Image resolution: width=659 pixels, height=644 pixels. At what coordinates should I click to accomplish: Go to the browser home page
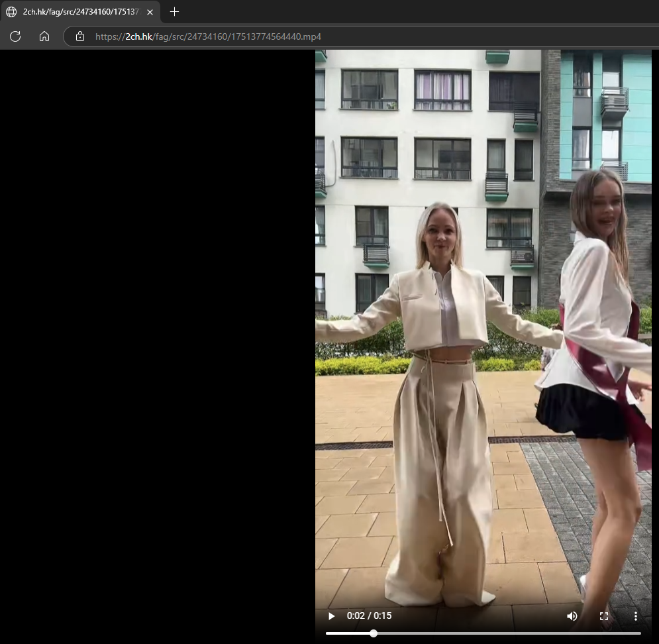click(44, 36)
